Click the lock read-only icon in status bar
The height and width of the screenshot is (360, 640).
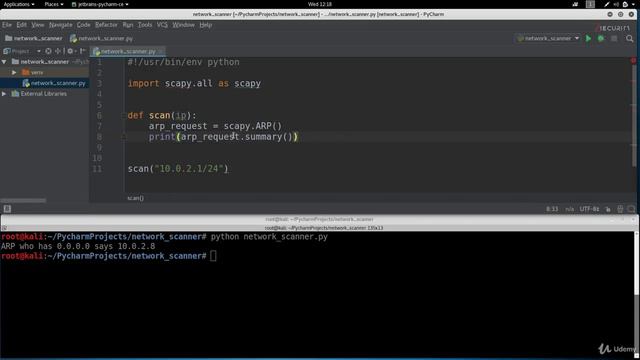click(x=608, y=209)
